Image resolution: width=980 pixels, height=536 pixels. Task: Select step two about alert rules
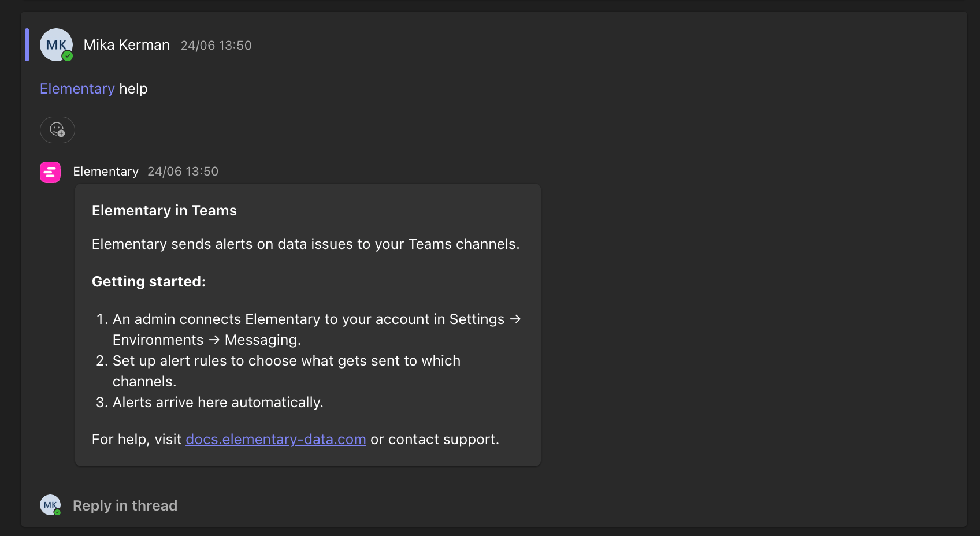279,371
